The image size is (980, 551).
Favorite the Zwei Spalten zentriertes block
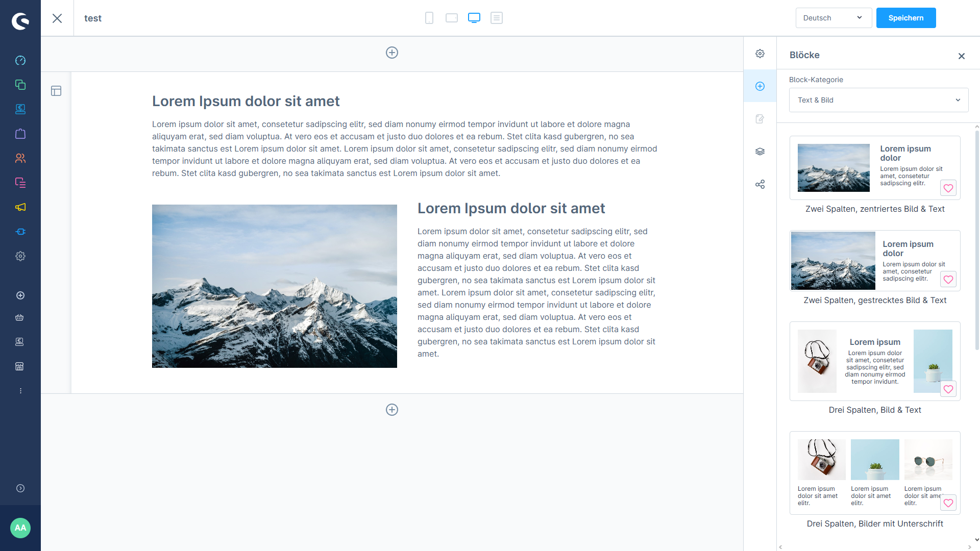click(948, 188)
